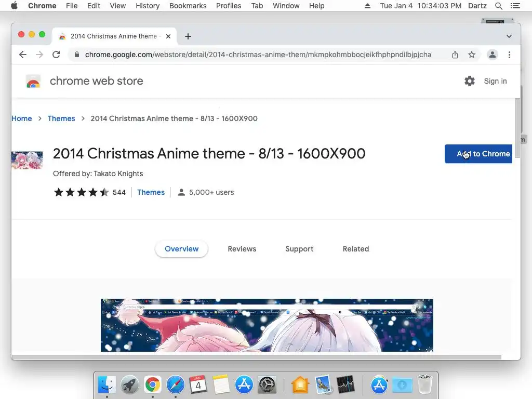Switch to the Support tab

point(299,249)
